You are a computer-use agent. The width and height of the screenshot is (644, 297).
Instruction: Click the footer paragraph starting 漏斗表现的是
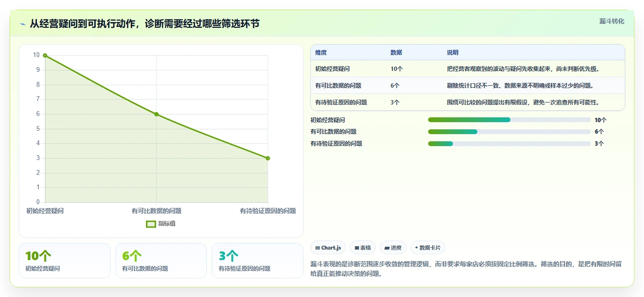coord(466,269)
